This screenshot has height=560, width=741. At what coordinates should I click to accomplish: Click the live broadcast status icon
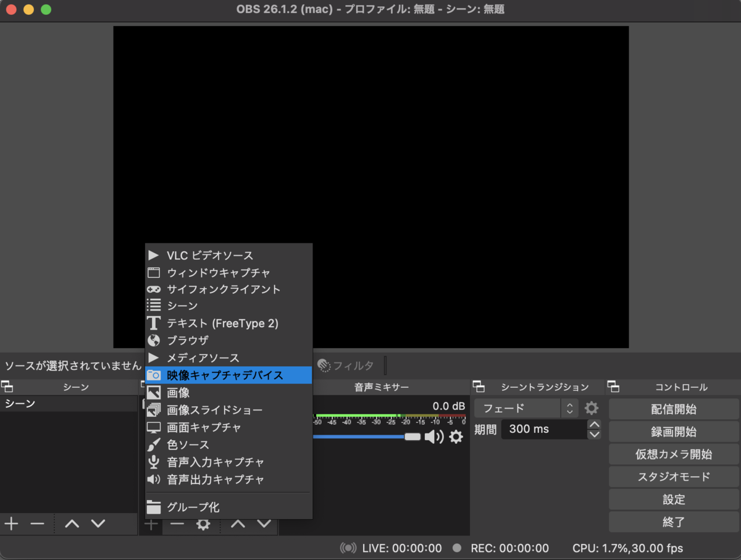pos(349,548)
